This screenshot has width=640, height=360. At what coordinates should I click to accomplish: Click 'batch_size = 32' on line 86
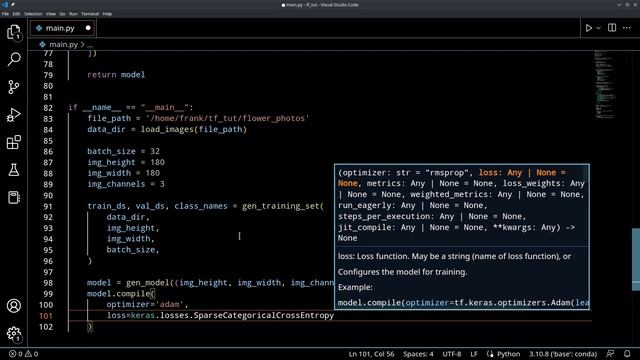coord(123,151)
